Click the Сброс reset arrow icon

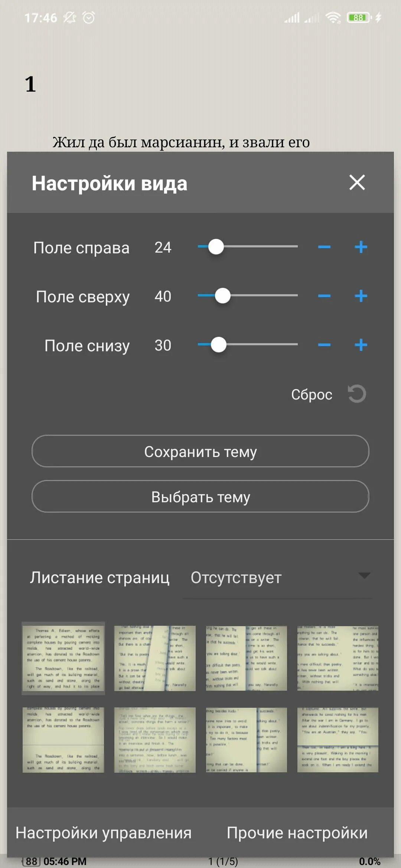[x=357, y=394]
